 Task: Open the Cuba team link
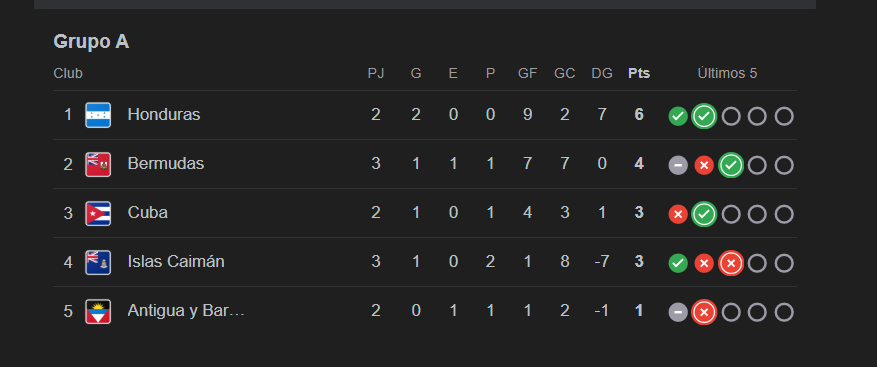[148, 213]
